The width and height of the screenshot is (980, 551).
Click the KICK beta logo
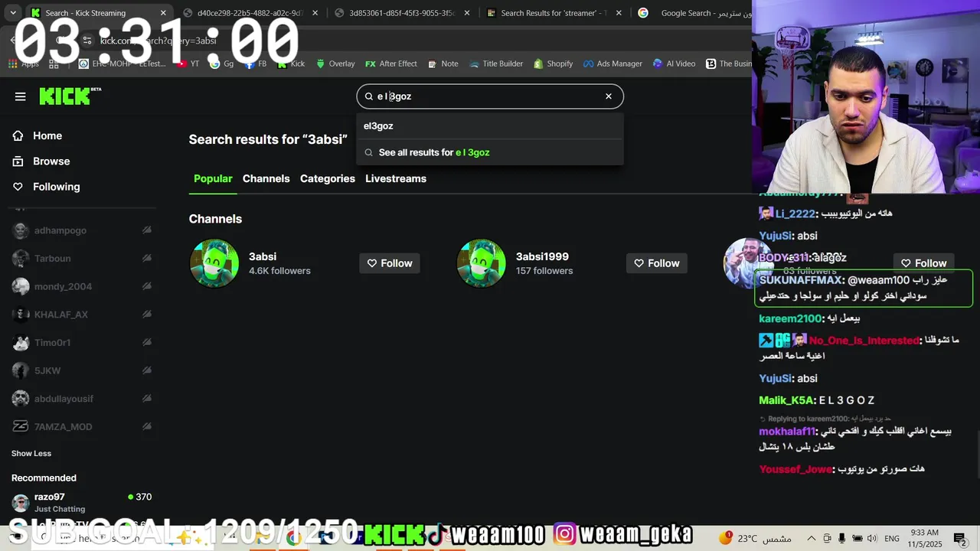coord(70,96)
